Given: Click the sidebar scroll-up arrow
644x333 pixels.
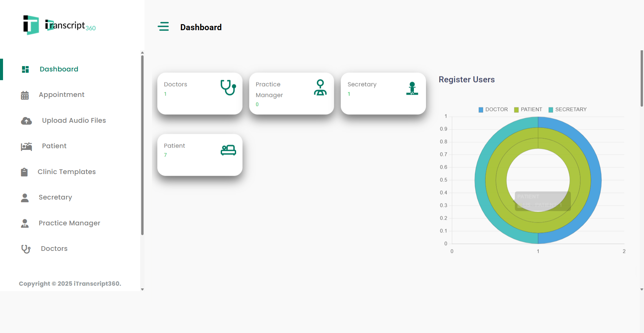Looking at the screenshot, I should (x=142, y=53).
